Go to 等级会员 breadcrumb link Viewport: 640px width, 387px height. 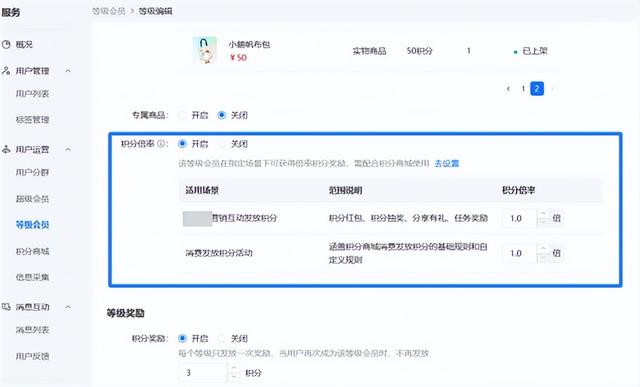[x=109, y=11]
